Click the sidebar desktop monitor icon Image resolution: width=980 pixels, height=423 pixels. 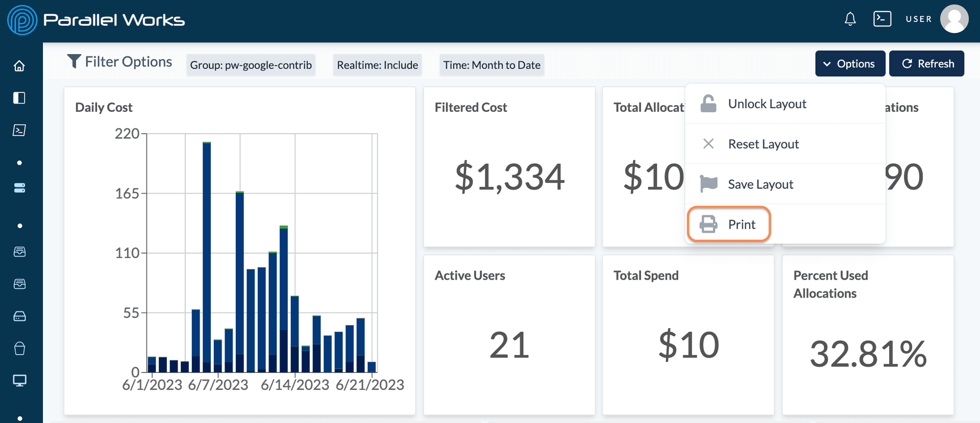pos(19,381)
